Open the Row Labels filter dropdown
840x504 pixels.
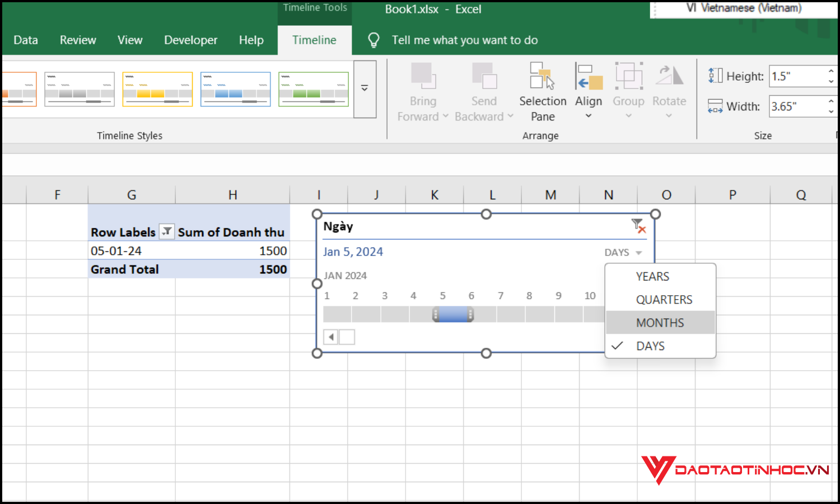pos(166,231)
